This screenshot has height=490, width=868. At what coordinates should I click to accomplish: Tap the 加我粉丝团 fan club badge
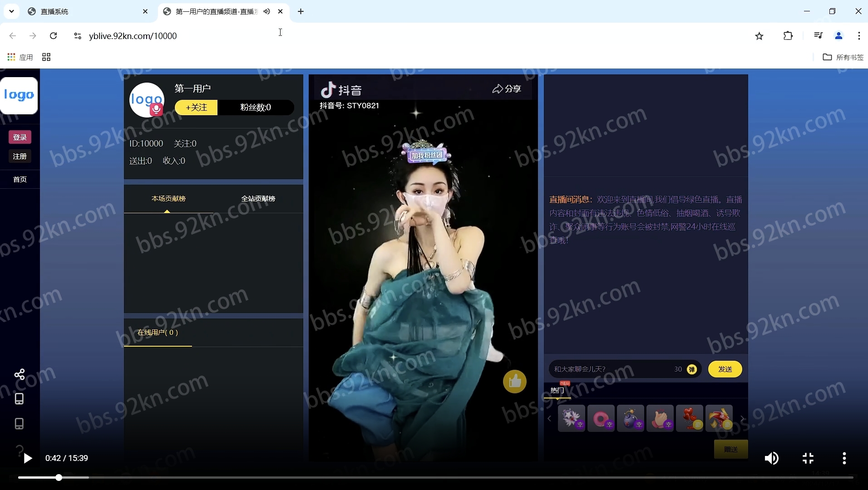(426, 155)
